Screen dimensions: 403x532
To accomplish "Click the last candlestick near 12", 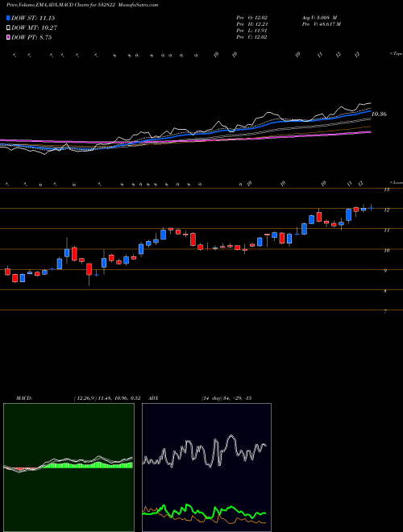I will (x=371, y=208).
